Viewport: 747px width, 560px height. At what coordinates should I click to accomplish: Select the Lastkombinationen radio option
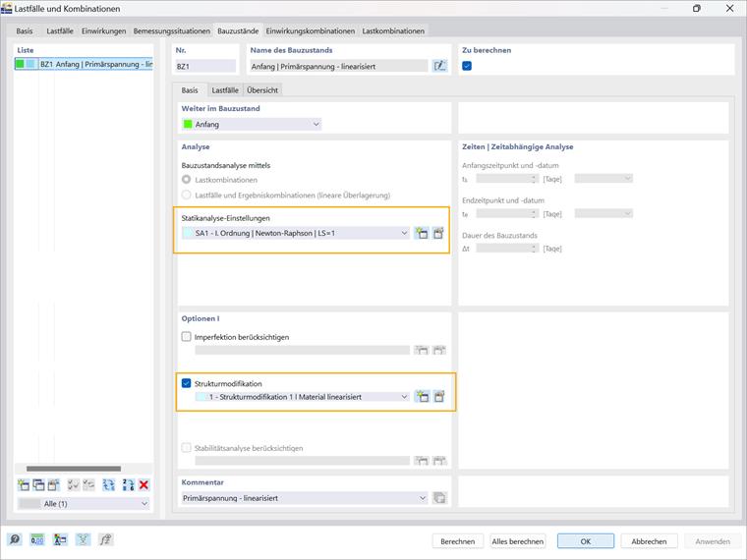[x=187, y=180]
